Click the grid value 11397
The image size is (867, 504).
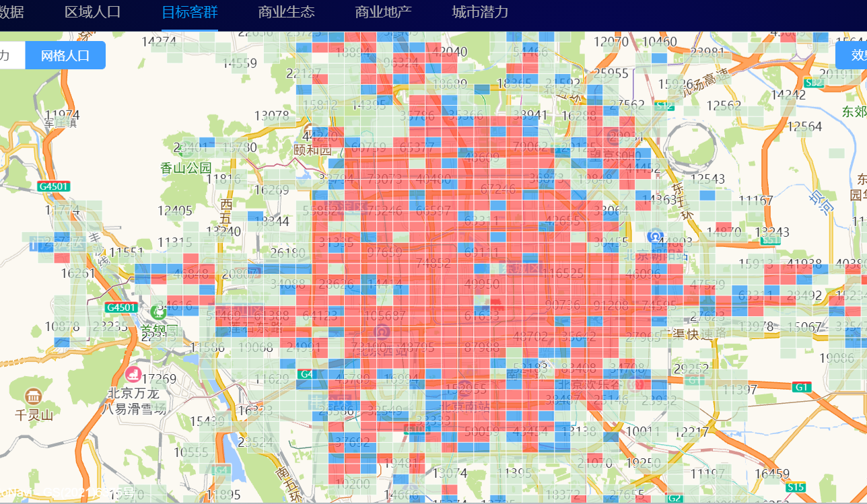point(740,390)
